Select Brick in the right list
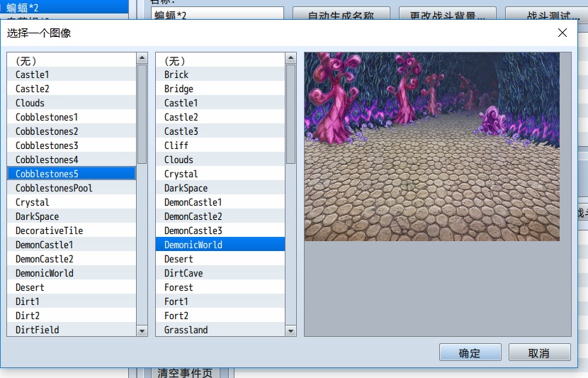 coord(220,74)
